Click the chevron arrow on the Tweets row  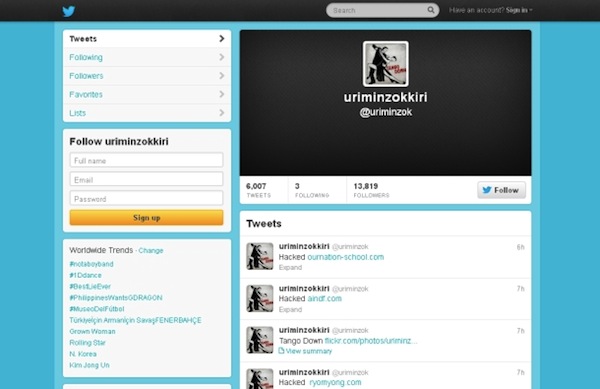point(222,38)
